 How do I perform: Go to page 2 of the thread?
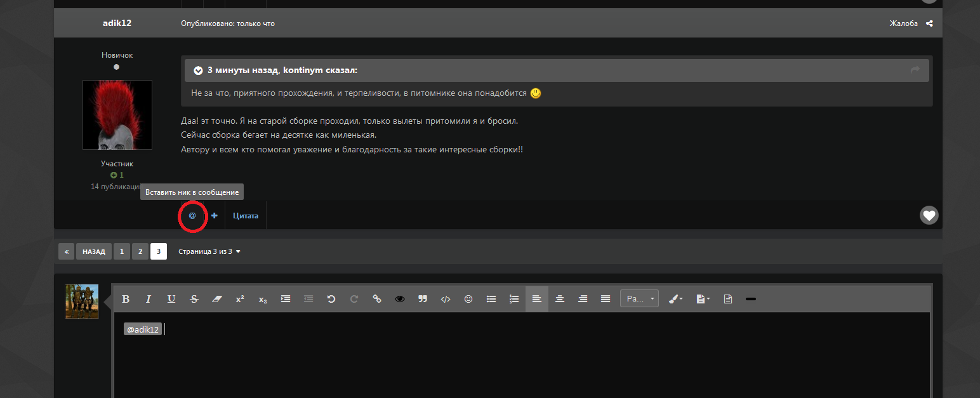coord(140,252)
